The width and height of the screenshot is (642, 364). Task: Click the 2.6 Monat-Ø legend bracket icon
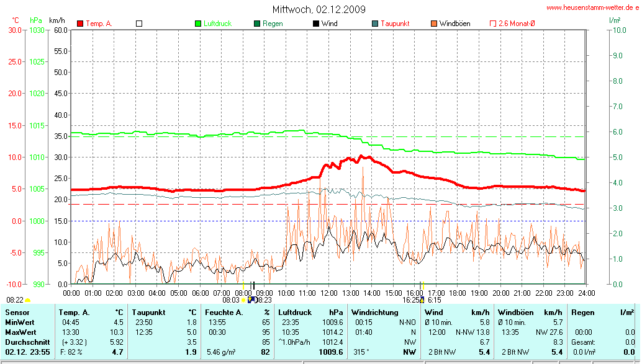(x=493, y=24)
